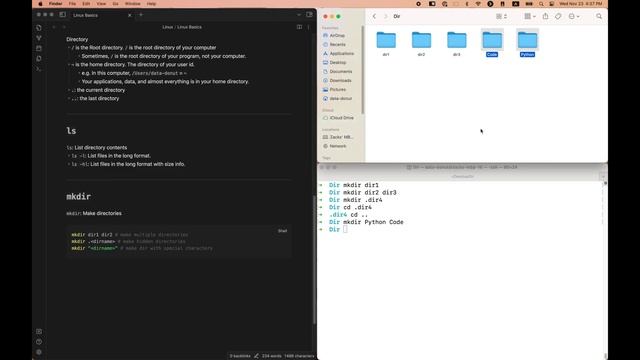
Task: Collapse the root directory bullet
Action: [69, 48]
